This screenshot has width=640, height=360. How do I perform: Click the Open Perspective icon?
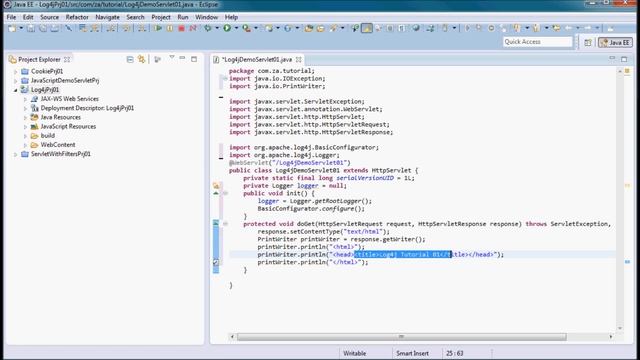tap(588, 42)
